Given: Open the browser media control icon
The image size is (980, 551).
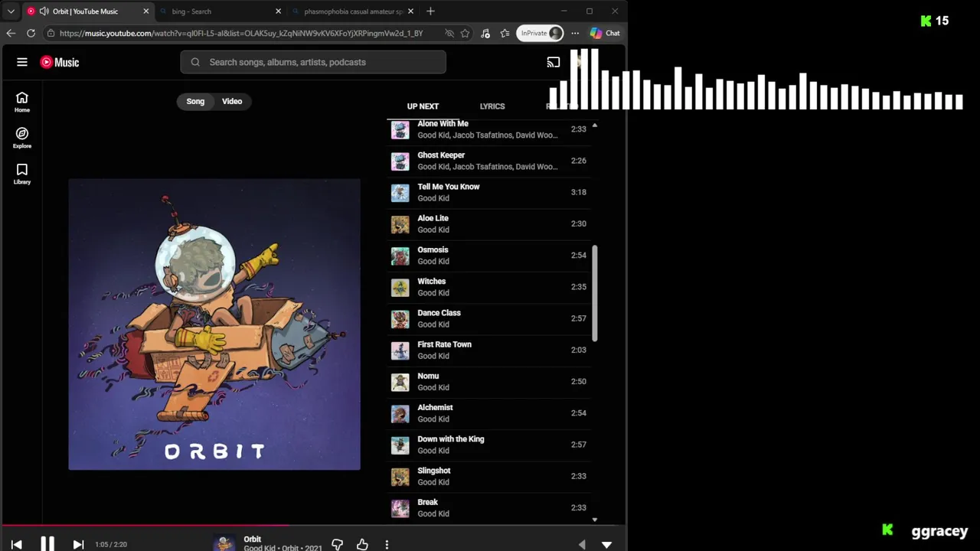Looking at the screenshot, I should (485, 33).
